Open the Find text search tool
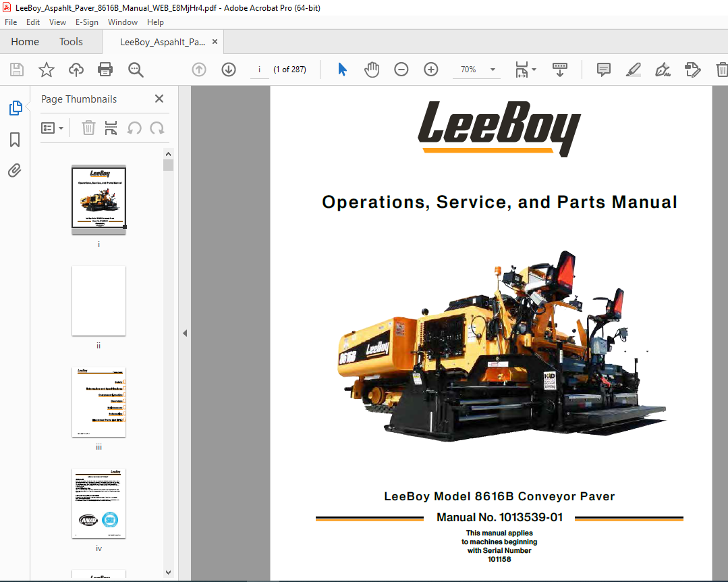Image resolution: width=728 pixels, height=582 pixels. click(x=136, y=70)
